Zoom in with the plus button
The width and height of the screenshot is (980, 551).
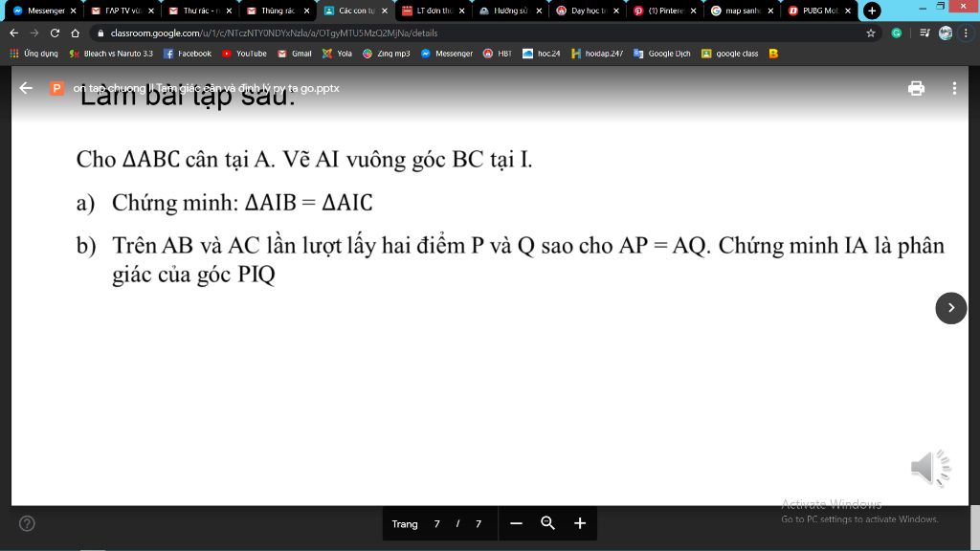click(580, 523)
